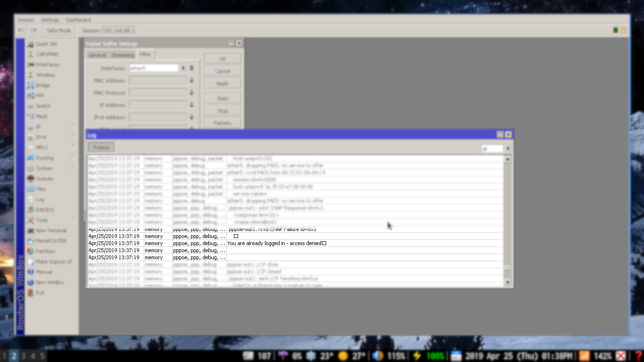
Task: Open the Session menu
Action: tap(25, 20)
